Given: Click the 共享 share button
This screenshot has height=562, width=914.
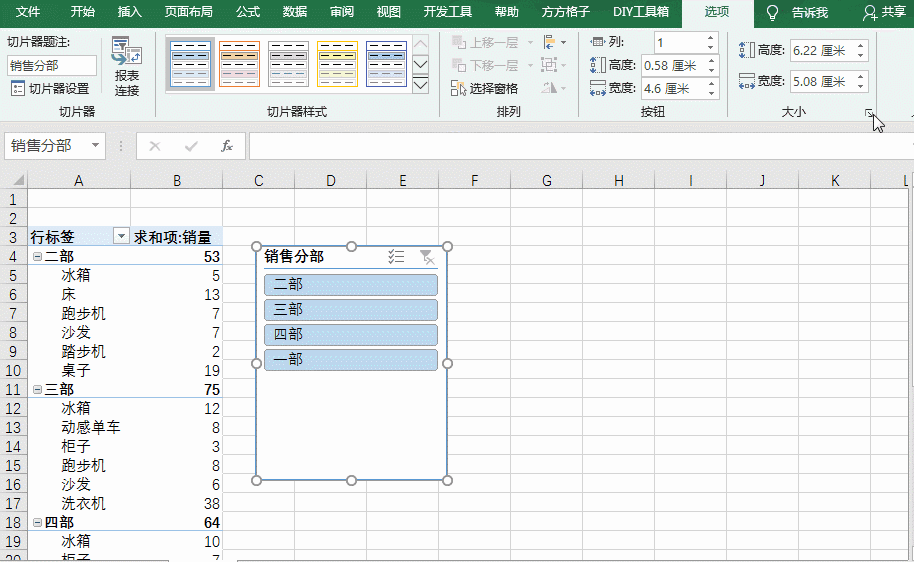Looking at the screenshot, I should tap(884, 13).
